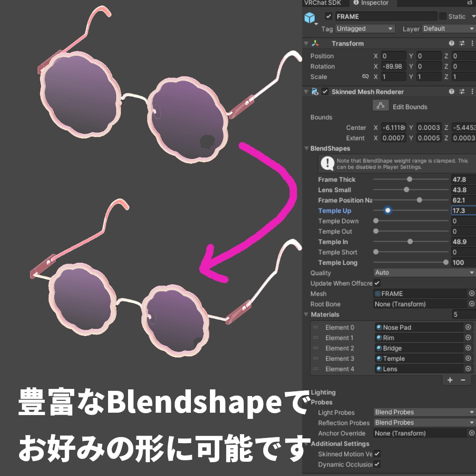Open Skinned Mesh Renderer presets icon
The height and width of the screenshot is (476, 476).
click(462, 91)
